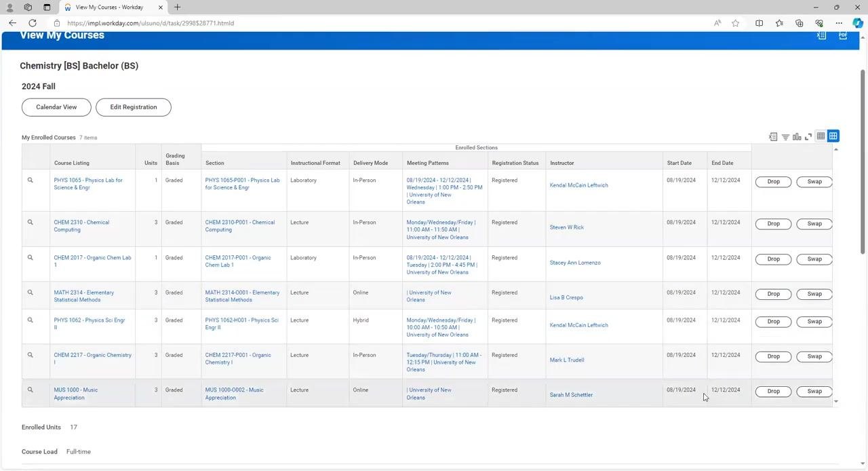868x471 pixels.
Task: Drop PHYS 1062 Physics Sci Engr II
Action: tap(773, 322)
